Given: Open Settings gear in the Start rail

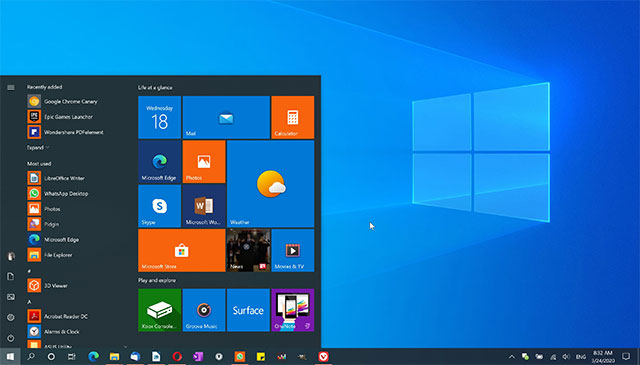Looking at the screenshot, I should pyautogui.click(x=11, y=317).
